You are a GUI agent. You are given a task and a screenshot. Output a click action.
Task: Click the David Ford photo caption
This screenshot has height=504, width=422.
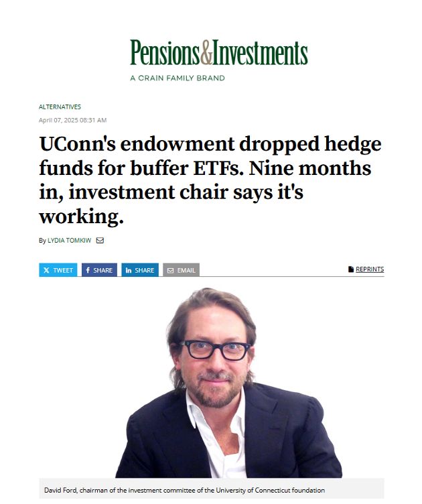[184, 491]
